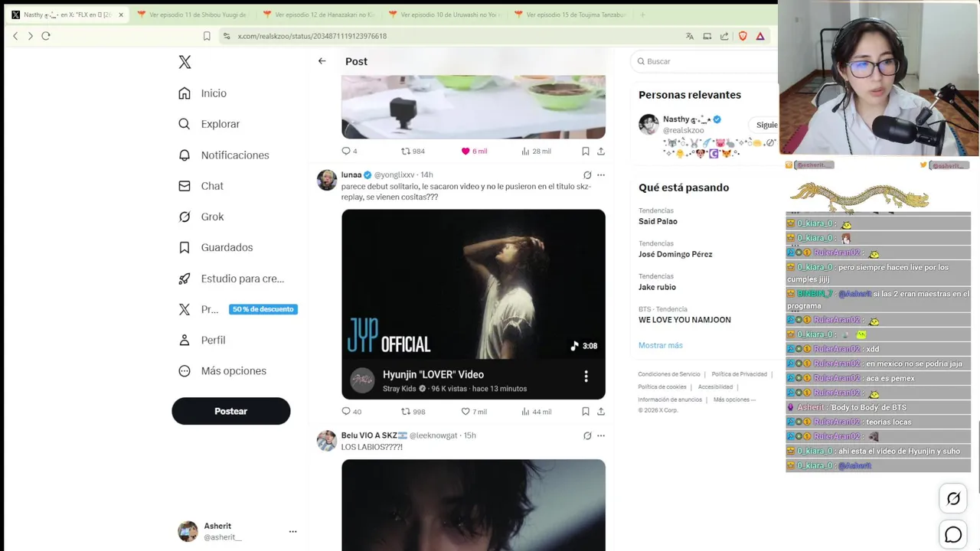
Task: Open Estudio para creadores item
Action: tap(231, 279)
